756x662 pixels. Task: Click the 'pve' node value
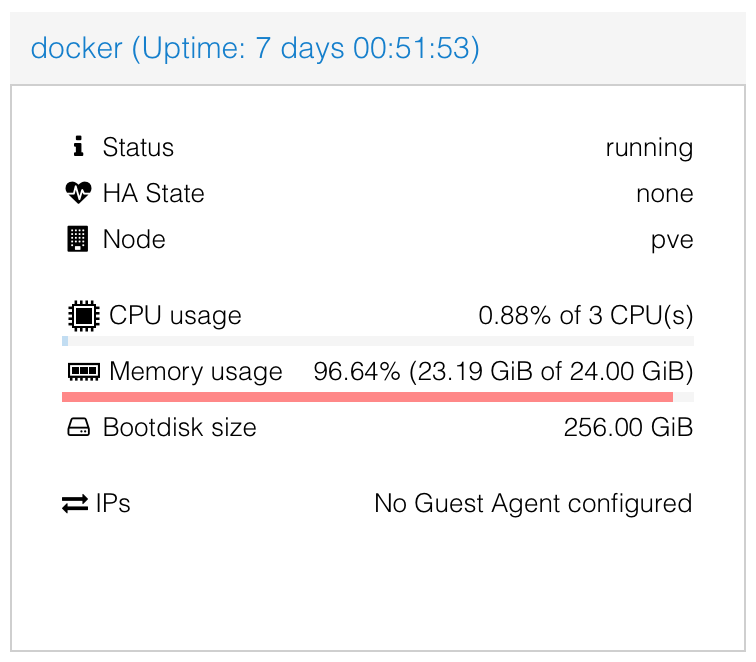(x=671, y=240)
